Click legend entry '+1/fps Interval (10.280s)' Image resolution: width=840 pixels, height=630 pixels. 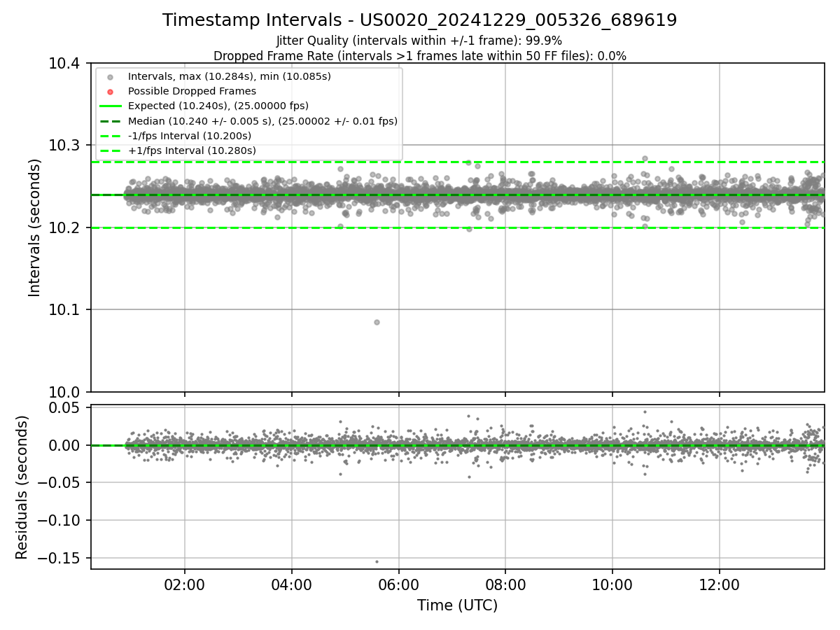point(192,150)
